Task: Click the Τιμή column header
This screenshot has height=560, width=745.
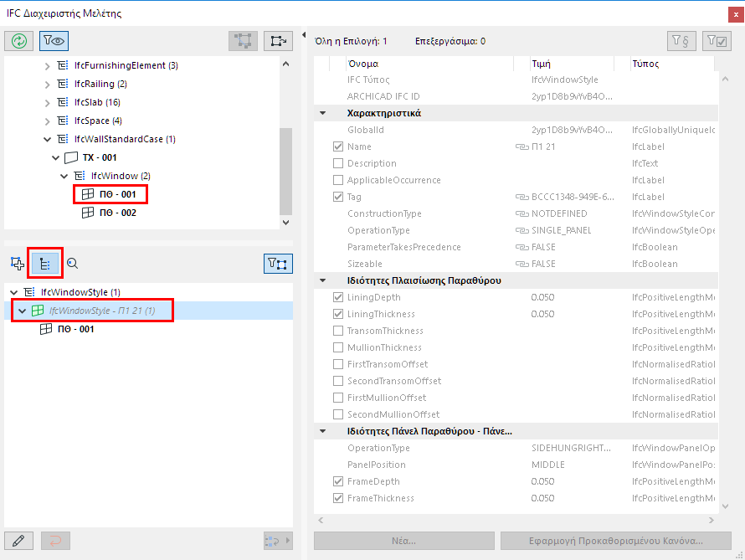Action: click(572, 64)
